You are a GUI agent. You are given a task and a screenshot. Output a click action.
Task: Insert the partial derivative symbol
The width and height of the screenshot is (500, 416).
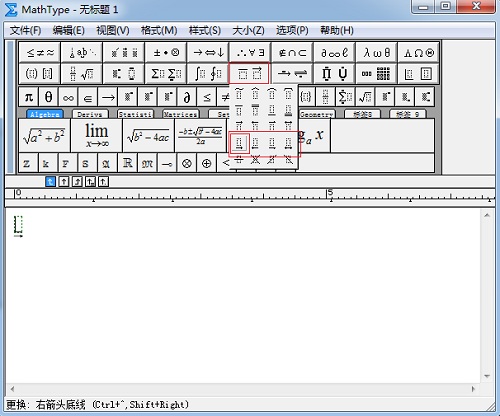(187, 97)
